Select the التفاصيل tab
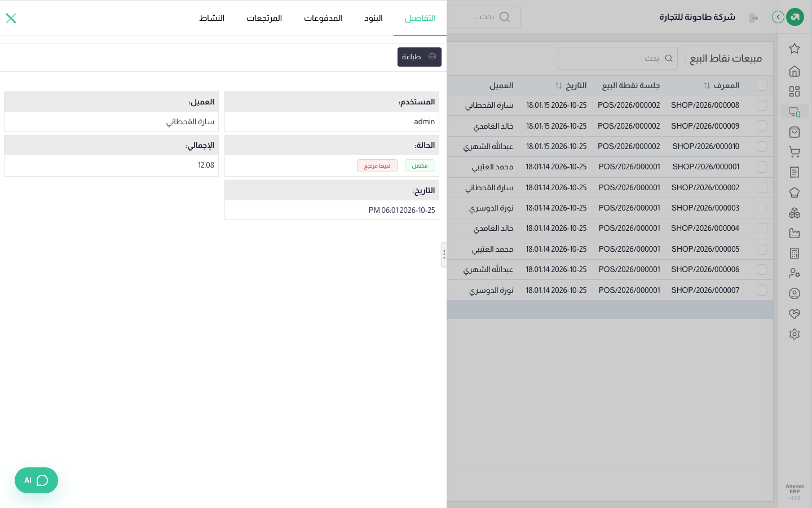812x508 pixels. click(420, 18)
